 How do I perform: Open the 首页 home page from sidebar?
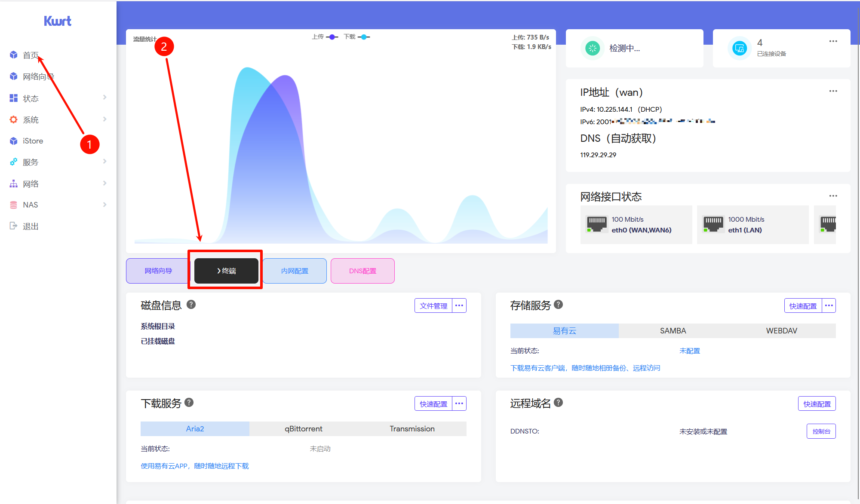[30, 55]
